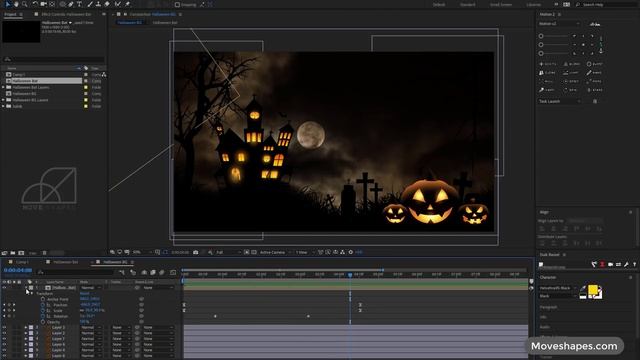Toggle Opacity stopwatch

click(x=43, y=322)
